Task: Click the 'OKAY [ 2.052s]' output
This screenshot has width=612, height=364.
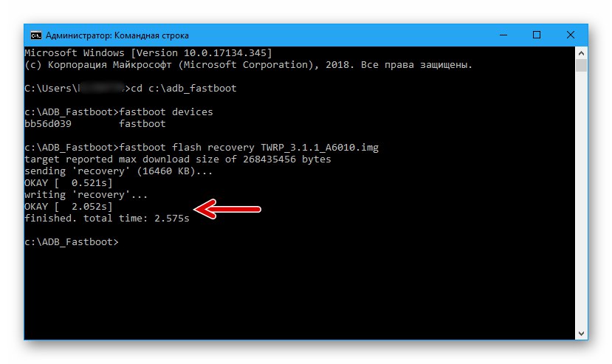Action: tap(69, 207)
